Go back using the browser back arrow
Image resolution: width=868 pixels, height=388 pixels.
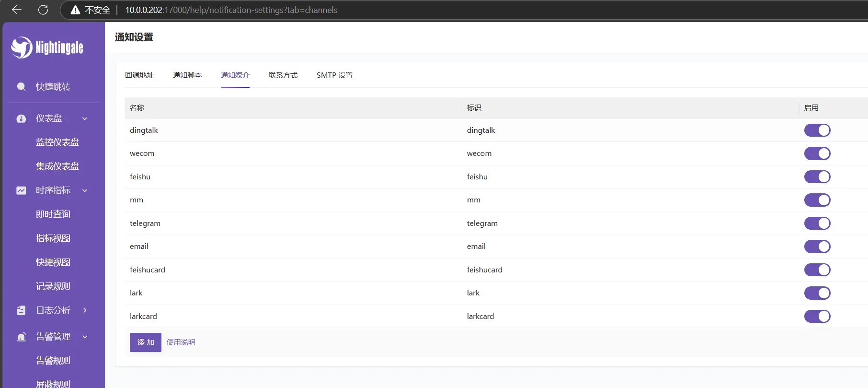17,10
